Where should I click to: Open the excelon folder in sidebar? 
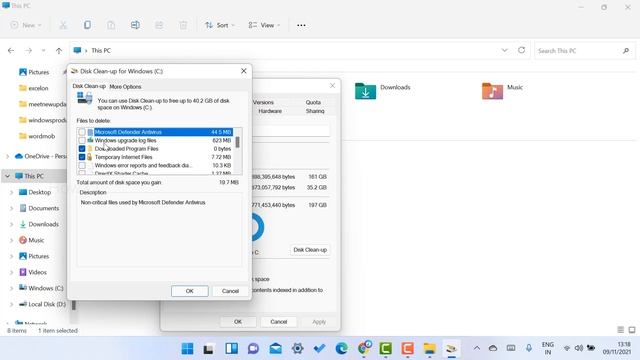tap(34, 88)
